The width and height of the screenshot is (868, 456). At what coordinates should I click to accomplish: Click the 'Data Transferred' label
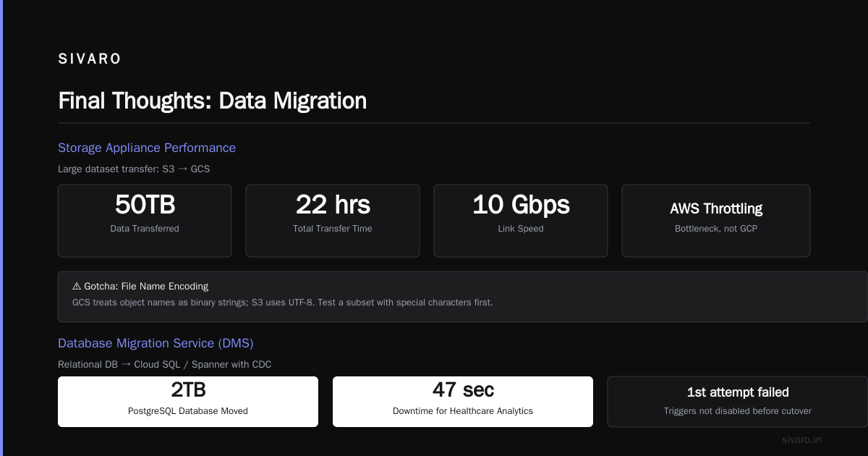(x=145, y=228)
